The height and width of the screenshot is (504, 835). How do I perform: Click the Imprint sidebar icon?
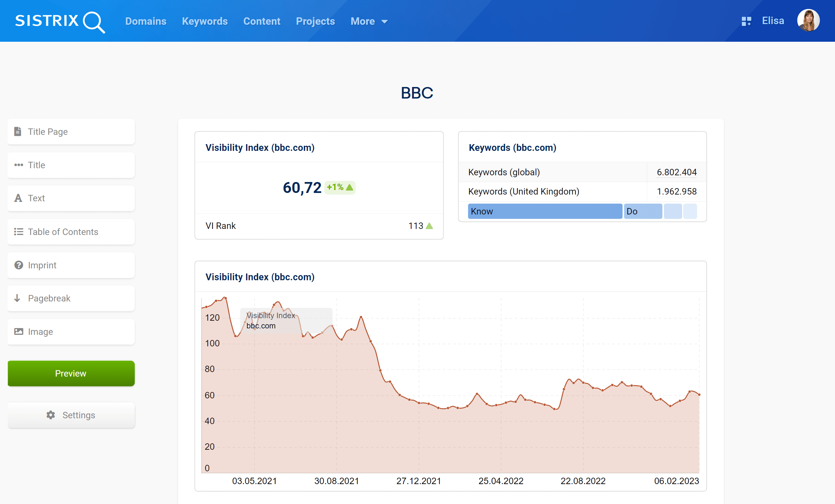20,265
